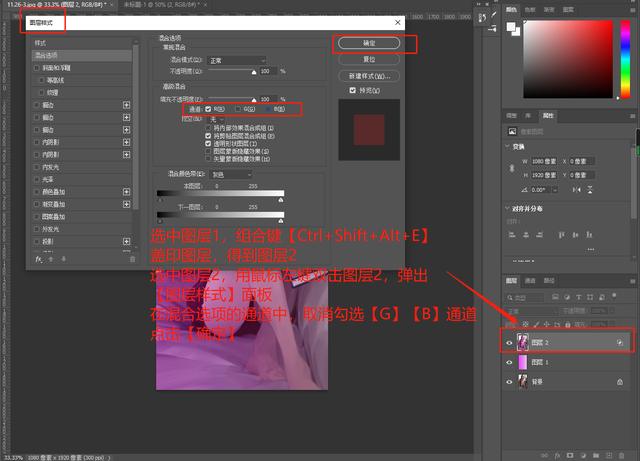Hide layer 图层 2 with eye icon

pos(510,342)
